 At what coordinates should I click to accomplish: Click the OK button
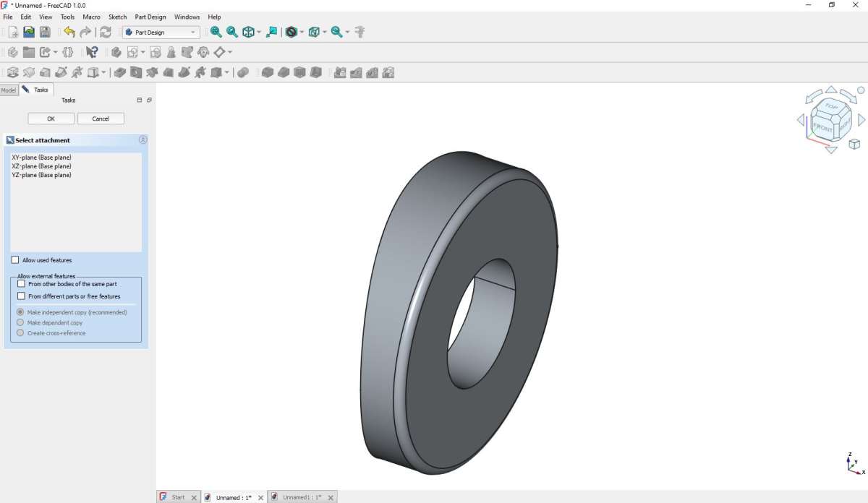(51, 119)
